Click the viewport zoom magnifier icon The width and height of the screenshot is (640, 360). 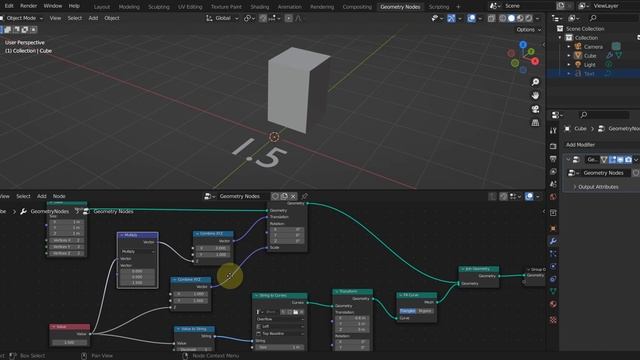[535, 82]
